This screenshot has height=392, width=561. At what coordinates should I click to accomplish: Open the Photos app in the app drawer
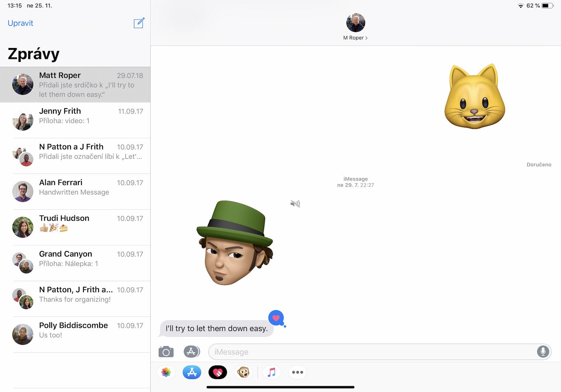(166, 372)
